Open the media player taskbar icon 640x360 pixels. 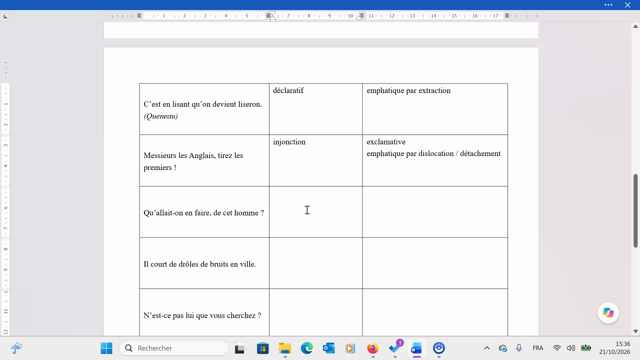point(350,348)
